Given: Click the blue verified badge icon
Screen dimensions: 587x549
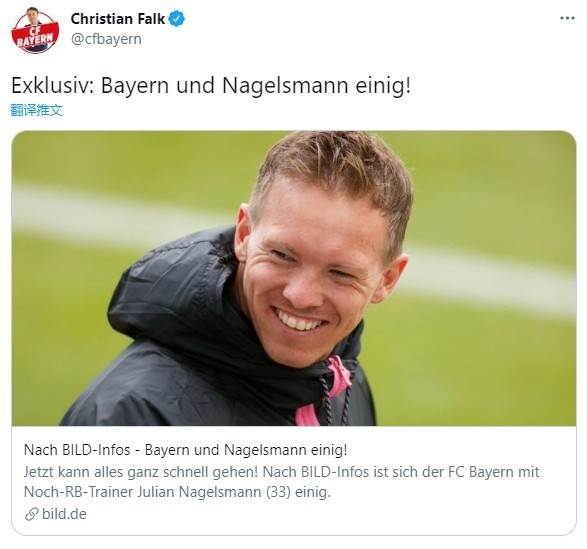Looking at the screenshot, I should point(176,19).
